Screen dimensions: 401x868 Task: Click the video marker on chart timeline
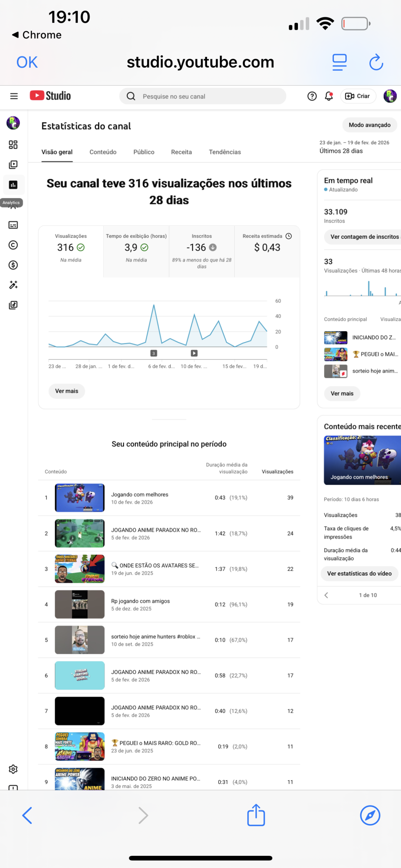(194, 353)
